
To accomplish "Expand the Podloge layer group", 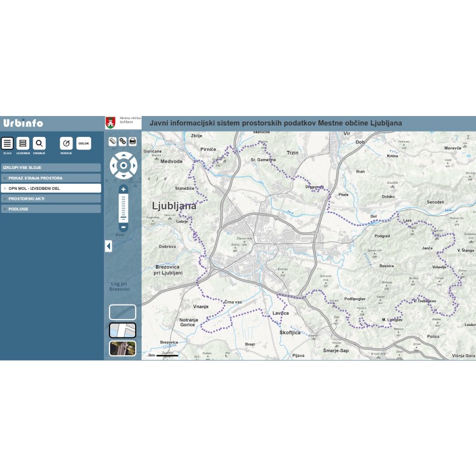I will pyautogui.click(x=51, y=209).
